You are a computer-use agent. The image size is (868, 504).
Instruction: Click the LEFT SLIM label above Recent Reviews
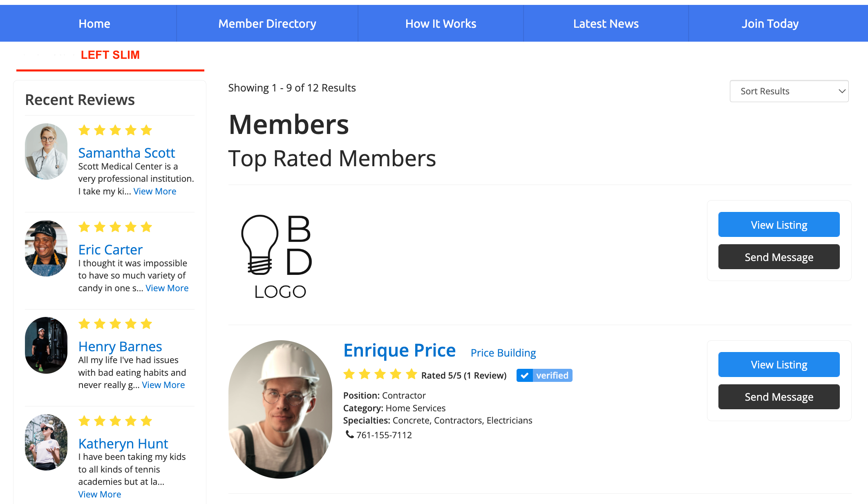(110, 55)
